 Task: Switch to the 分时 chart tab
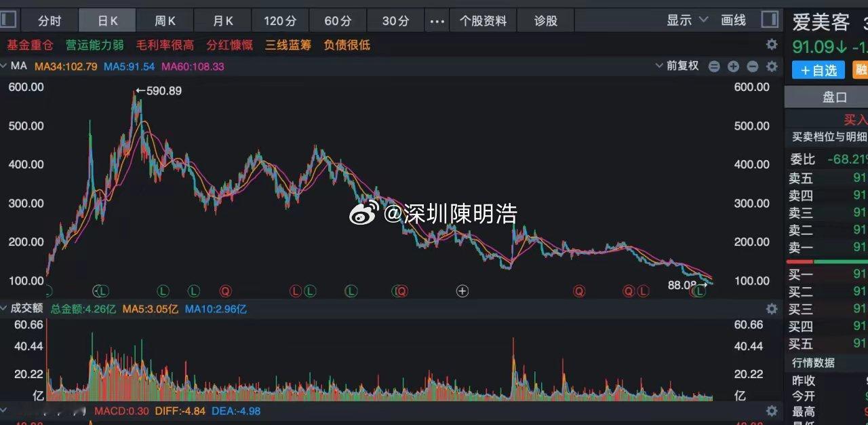pos(50,20)
